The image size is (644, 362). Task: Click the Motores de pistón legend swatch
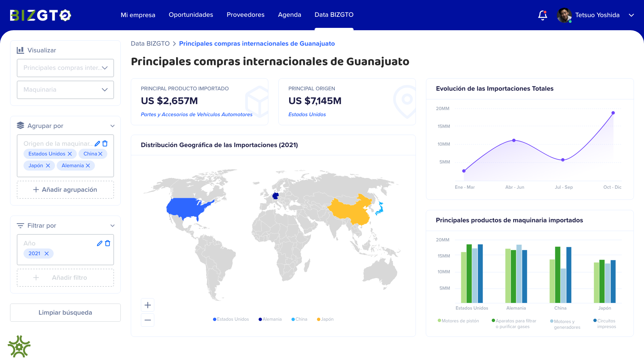pyautogui.click(x=439, y=321)
